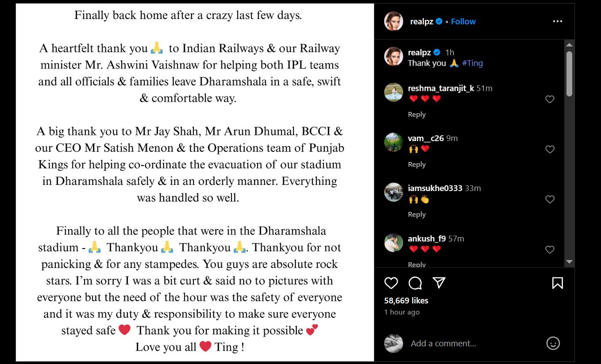Screen dimensions: 601x364
Task: Like vam__c26's comment
Action: pos(550,149)
